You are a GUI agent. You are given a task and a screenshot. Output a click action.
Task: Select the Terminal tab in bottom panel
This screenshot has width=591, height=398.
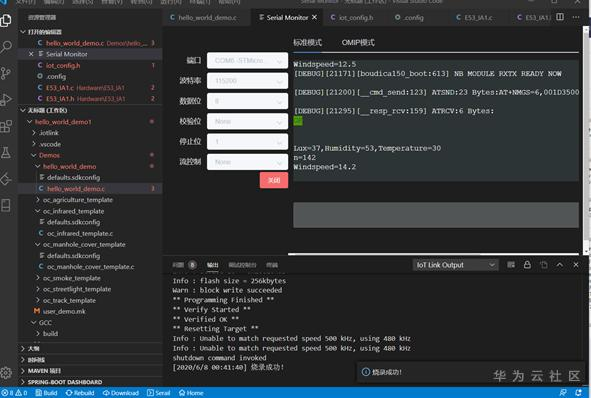click(272, 265)
